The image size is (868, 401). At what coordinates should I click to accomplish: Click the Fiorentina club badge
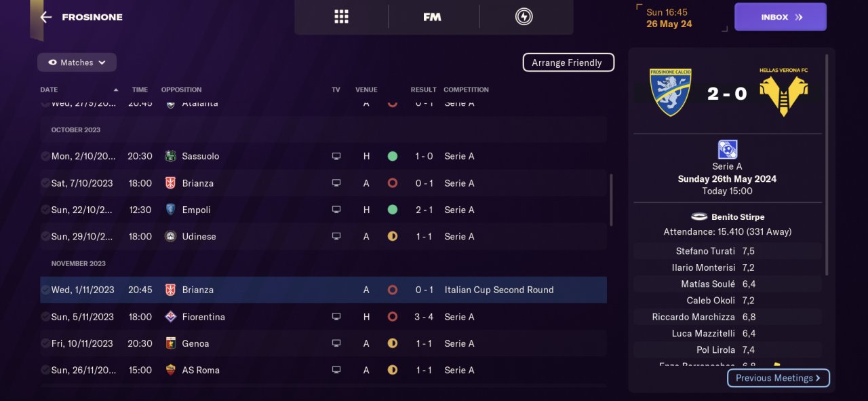pyautogui.click(x=170, y=317)
